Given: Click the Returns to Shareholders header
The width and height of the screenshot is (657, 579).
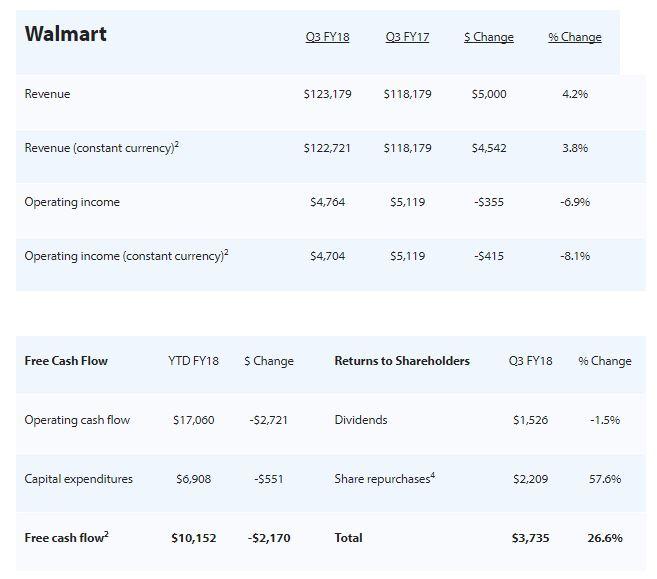Looking at the screenshot, I should [x=402, y=361].
